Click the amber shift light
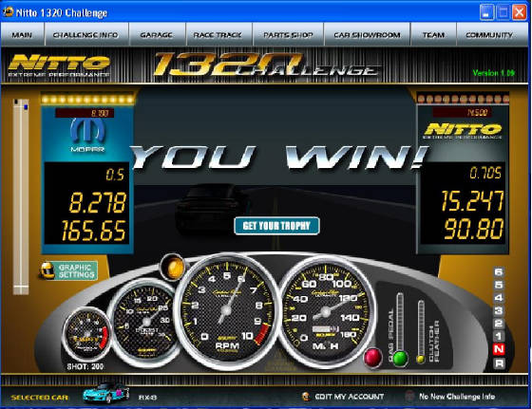Viewport: 532px width, 409px height. pyautogui.click(x=173, y=267)
